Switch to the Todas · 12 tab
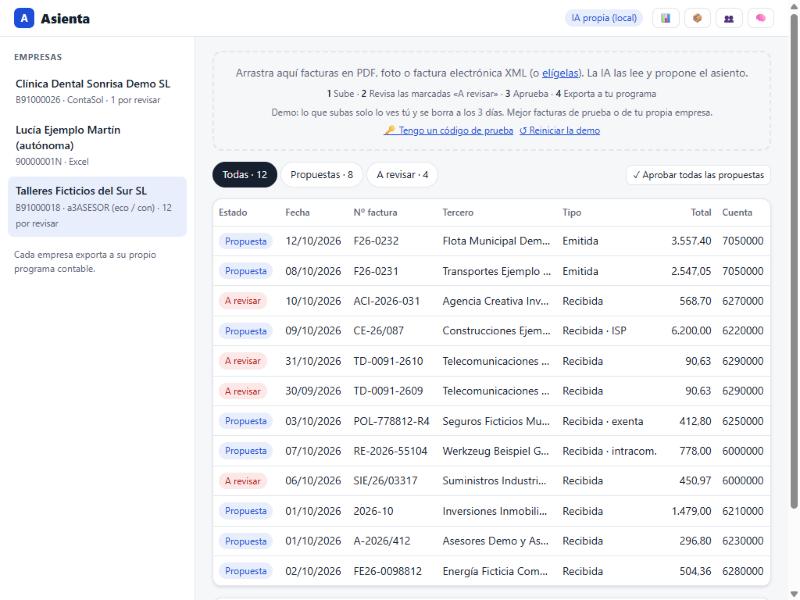The width and height of the screenshot is (800, 600). 245,174
